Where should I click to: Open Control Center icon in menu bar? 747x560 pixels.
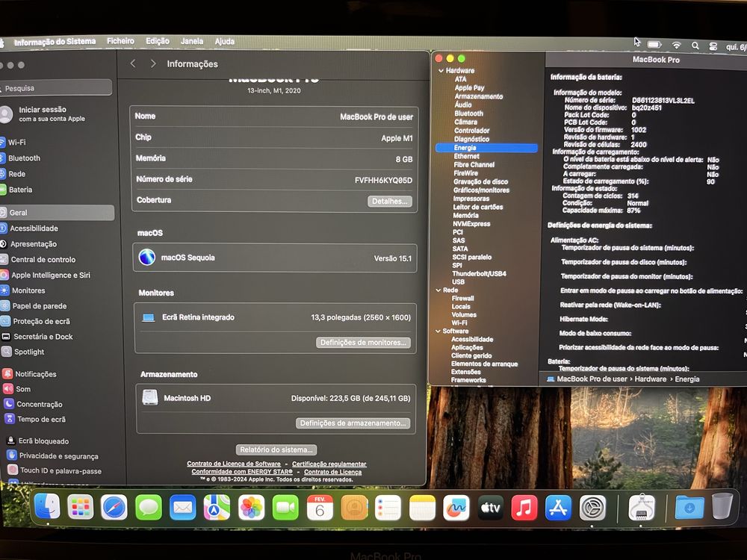pyautogui.click(x=713, y=46)
